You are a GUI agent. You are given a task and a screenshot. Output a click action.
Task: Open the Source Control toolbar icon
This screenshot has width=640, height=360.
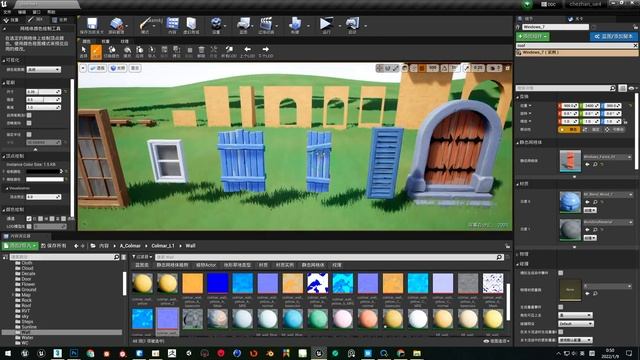[x=116, y=25]
